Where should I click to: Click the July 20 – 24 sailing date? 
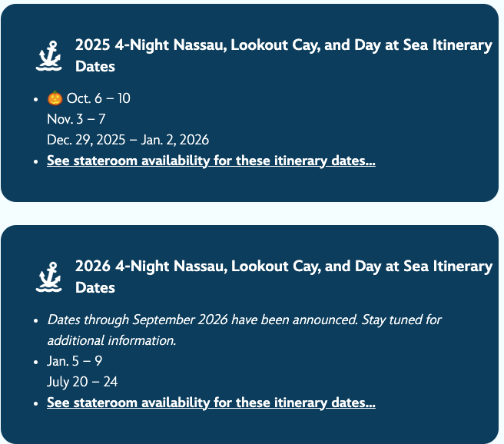pyautogui.click(x=82, y=382)
